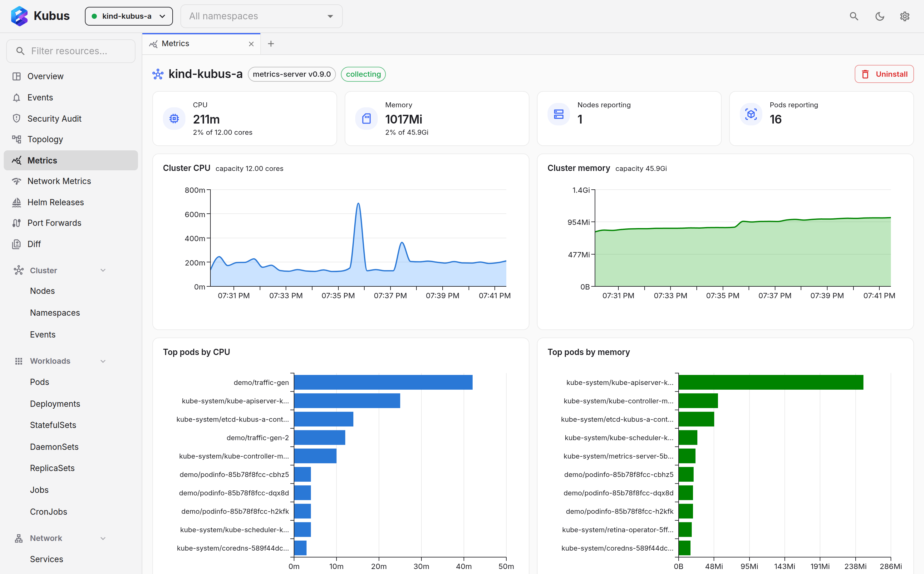This screenshot has width=924, height=574.
Task: Click the Cluster section hub icon
Action: click(19, 270)
